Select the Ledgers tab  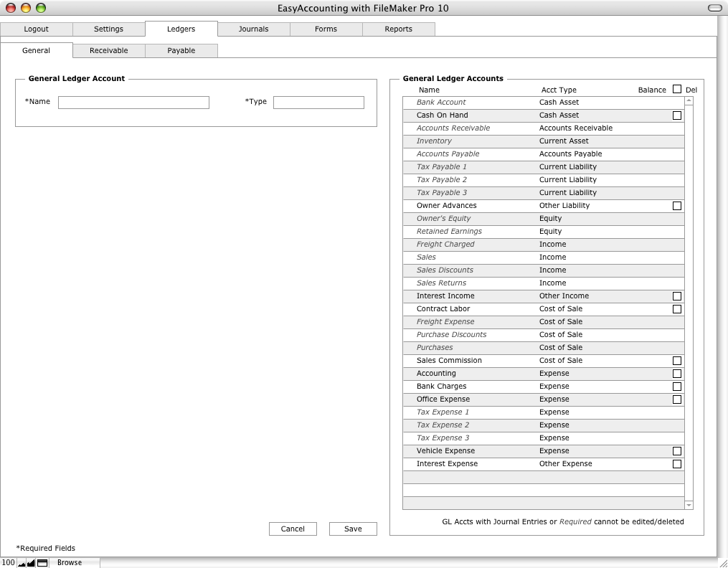tap(181, 29)
